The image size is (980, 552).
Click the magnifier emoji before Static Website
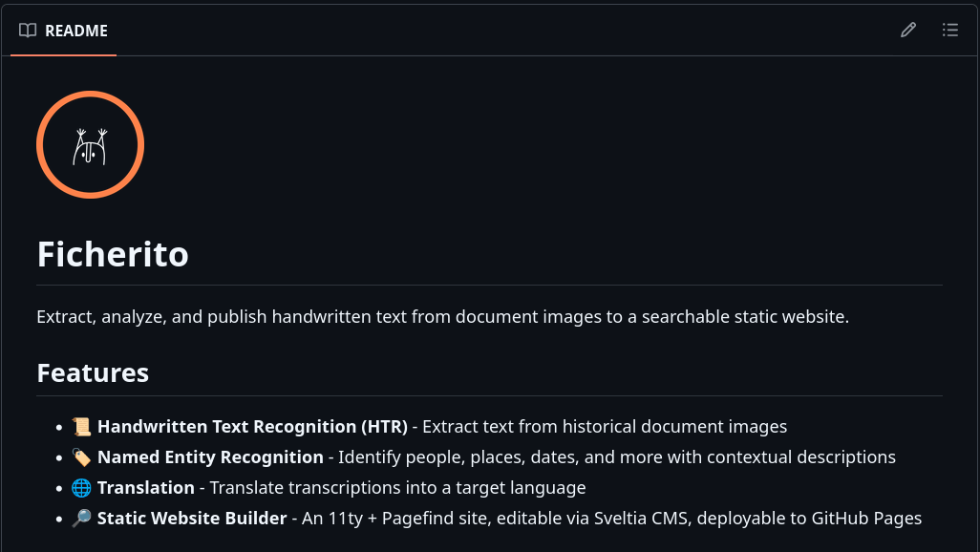tap(81, 519)
